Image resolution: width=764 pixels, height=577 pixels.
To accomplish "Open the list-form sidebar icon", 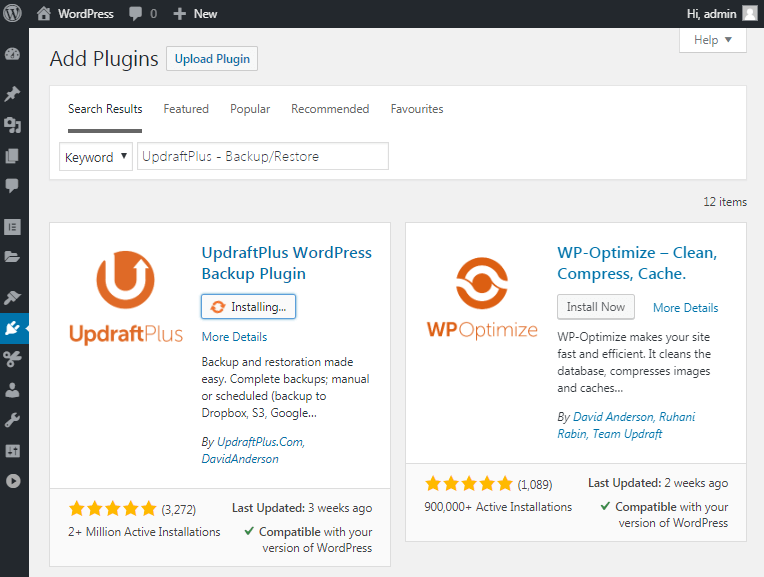I will [x=12, y=227].
